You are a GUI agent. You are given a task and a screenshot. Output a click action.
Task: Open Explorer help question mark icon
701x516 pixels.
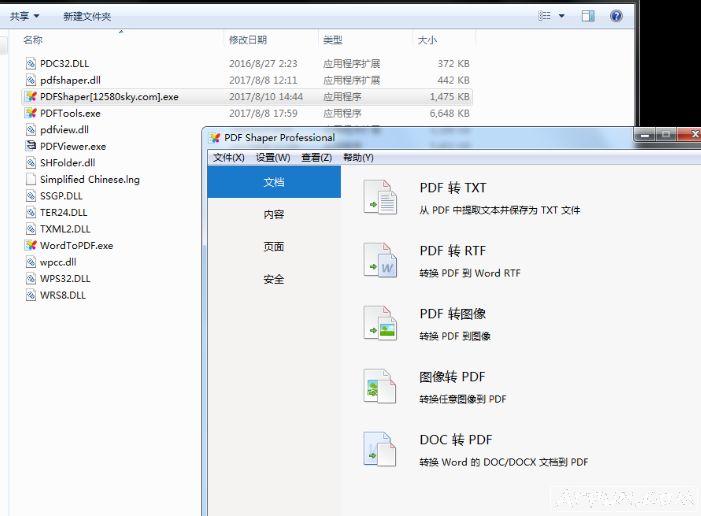pyautogui.click(x=616, y=16)
